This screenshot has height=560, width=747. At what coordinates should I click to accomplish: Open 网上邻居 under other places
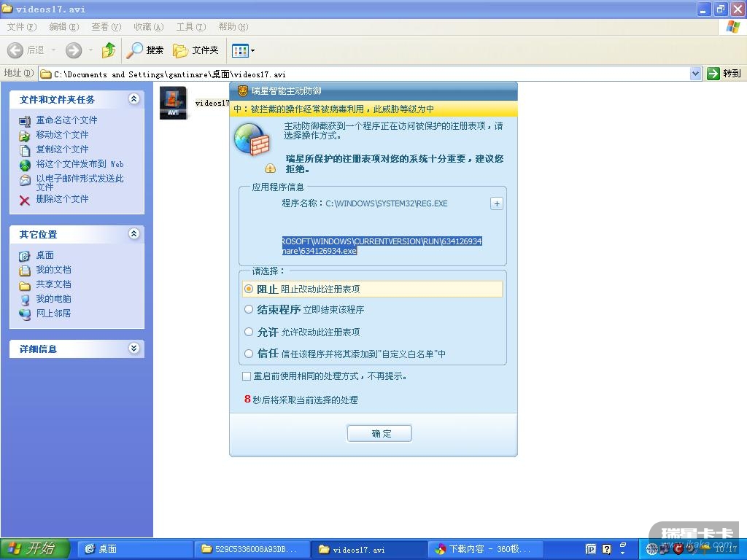pos(54,314)
